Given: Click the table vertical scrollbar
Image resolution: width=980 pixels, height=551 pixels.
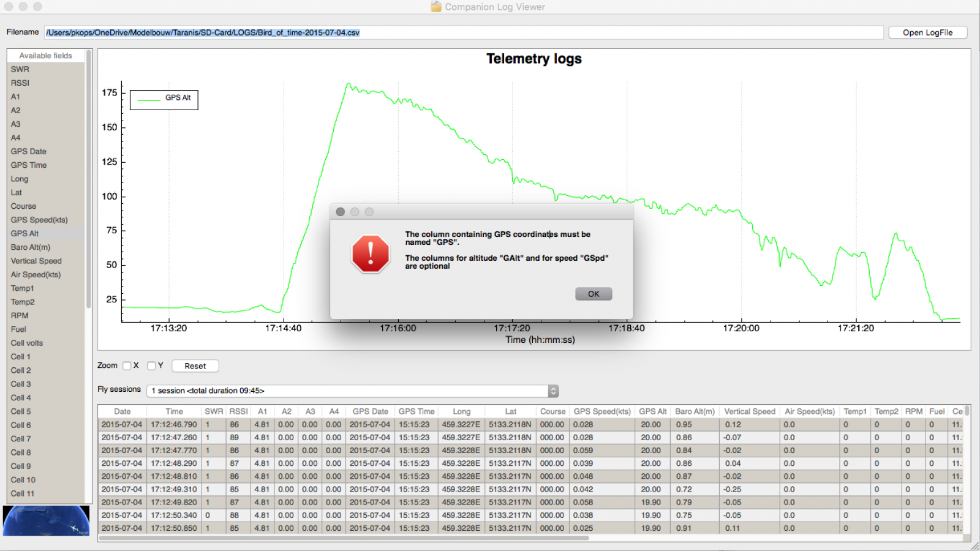Looking at the screenshot, I should click(x=967, y=411).
